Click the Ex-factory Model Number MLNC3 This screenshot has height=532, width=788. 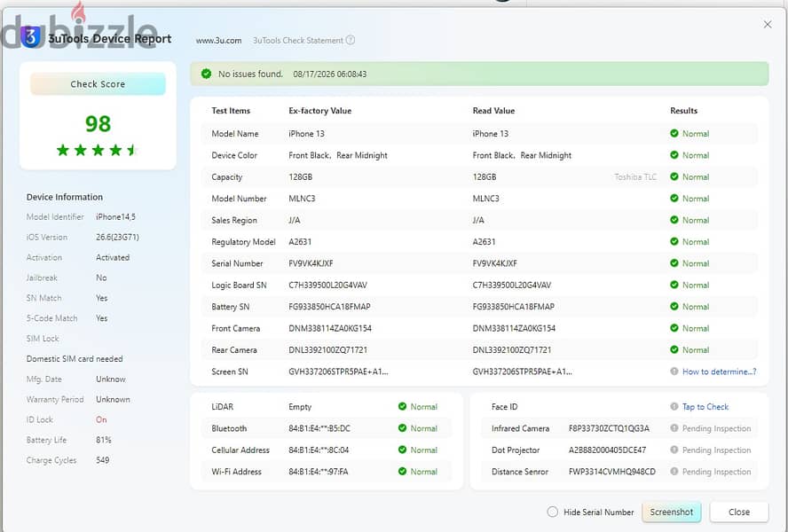click(x=302, y=199)
